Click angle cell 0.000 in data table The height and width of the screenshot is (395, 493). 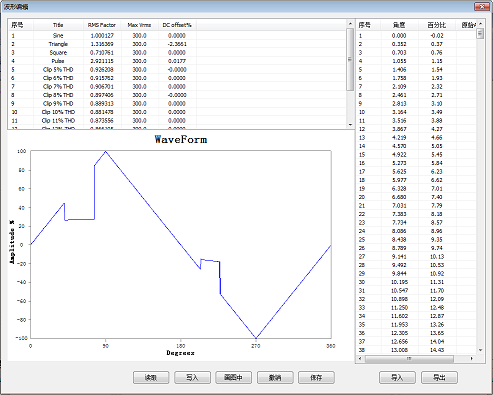(x=399, y=35)
